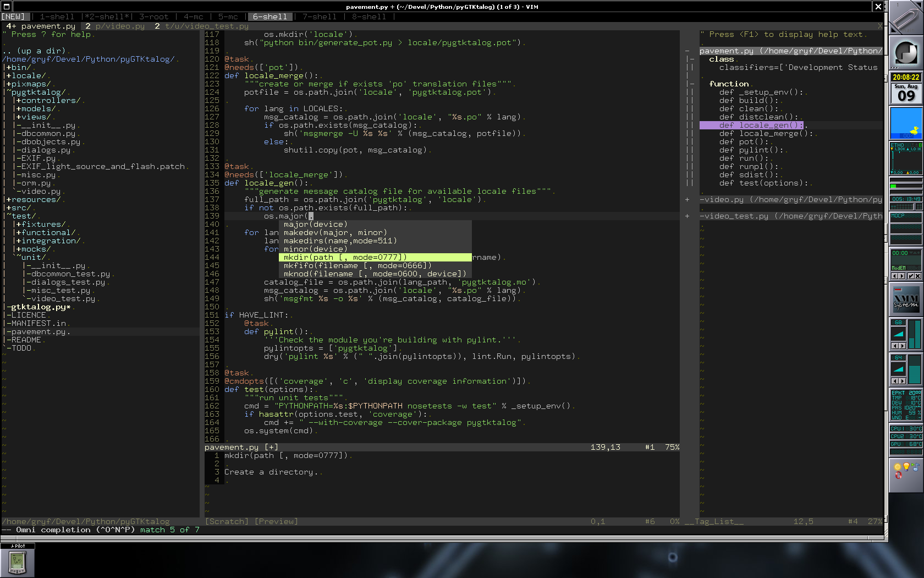
Task: Choose mknod completion entry in popup
Action: [375, 274]
